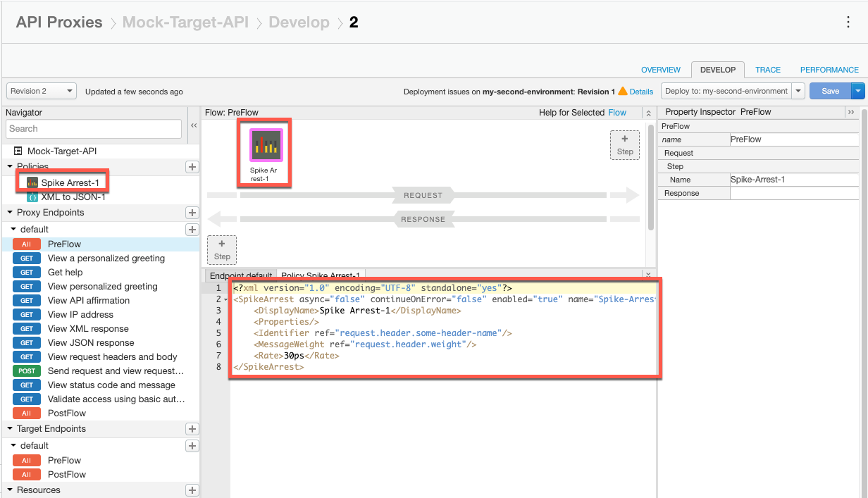Collapse the Navigator panel
This screenshot has height=498, width=868.
click(x=194, y=125)
